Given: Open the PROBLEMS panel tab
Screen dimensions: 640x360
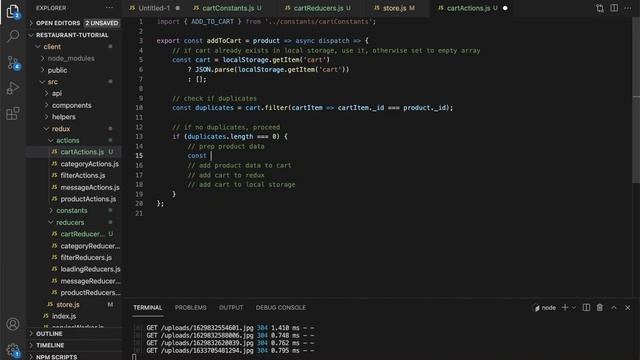Looking at the screenshot, I should tap(191, 308).
